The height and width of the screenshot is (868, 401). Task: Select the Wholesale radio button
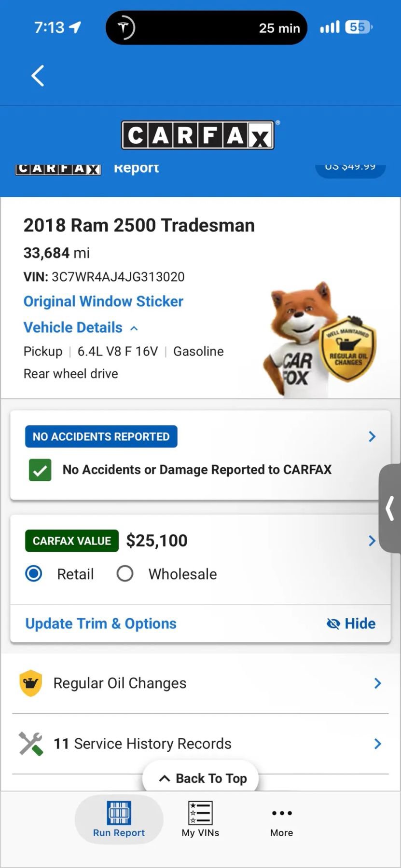click(125, 574)
